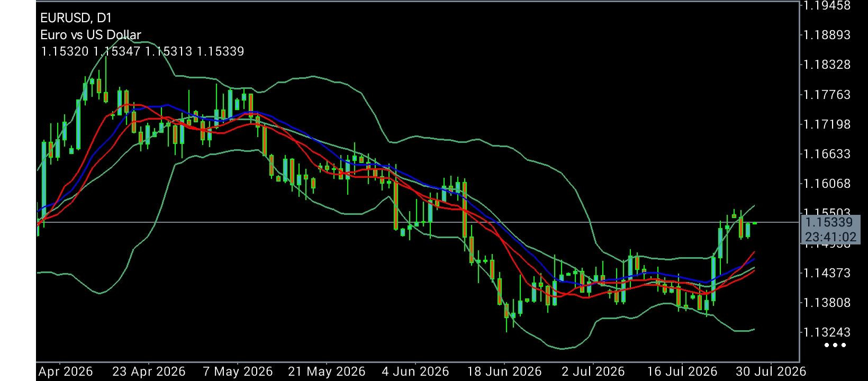The width and height of the screenshot is (868, 381).
Task: Select the 21 May 2026 time marker
Action: pyautogui.click(x=327, y=371)
